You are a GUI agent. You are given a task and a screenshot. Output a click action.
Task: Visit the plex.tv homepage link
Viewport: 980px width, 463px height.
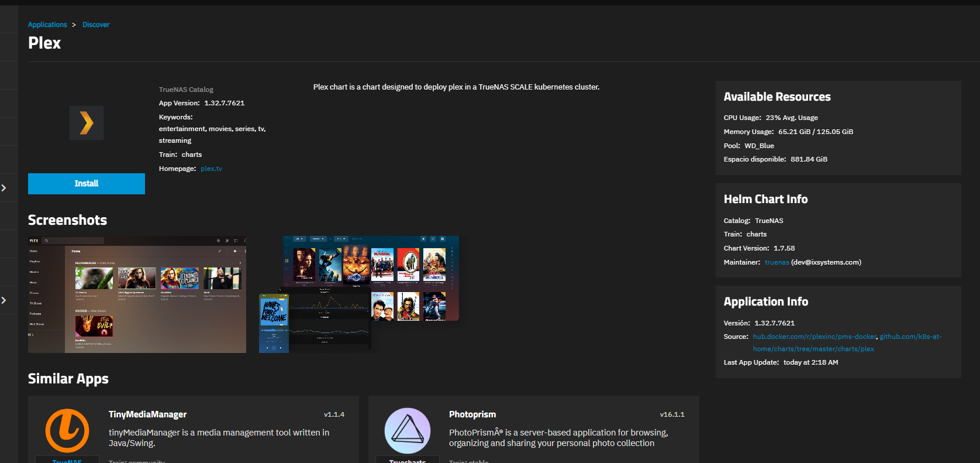(212, 169)
